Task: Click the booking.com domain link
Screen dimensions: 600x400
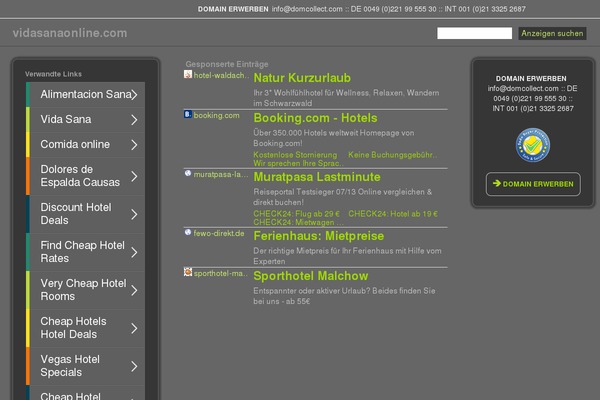Action: [x=217, y=115]
